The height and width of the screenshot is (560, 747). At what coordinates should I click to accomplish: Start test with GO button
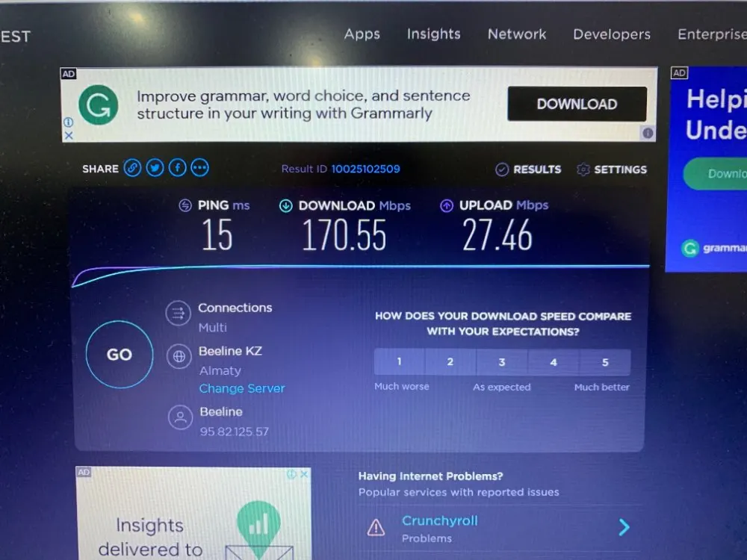point(120,354)
